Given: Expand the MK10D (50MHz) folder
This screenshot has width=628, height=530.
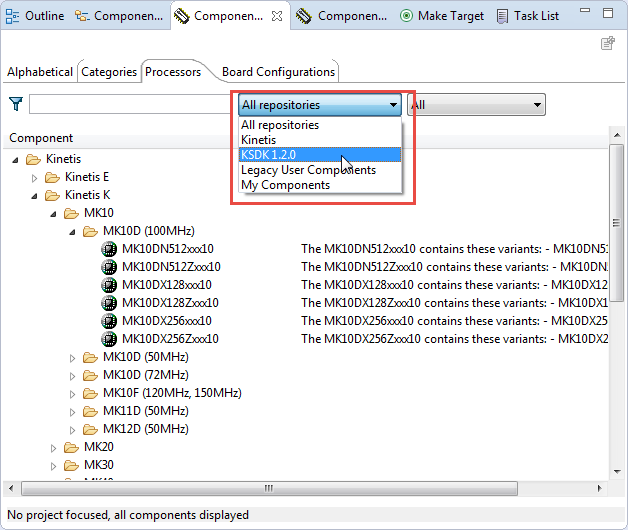Looking at the screenshot, I should [x=72, y=358].
